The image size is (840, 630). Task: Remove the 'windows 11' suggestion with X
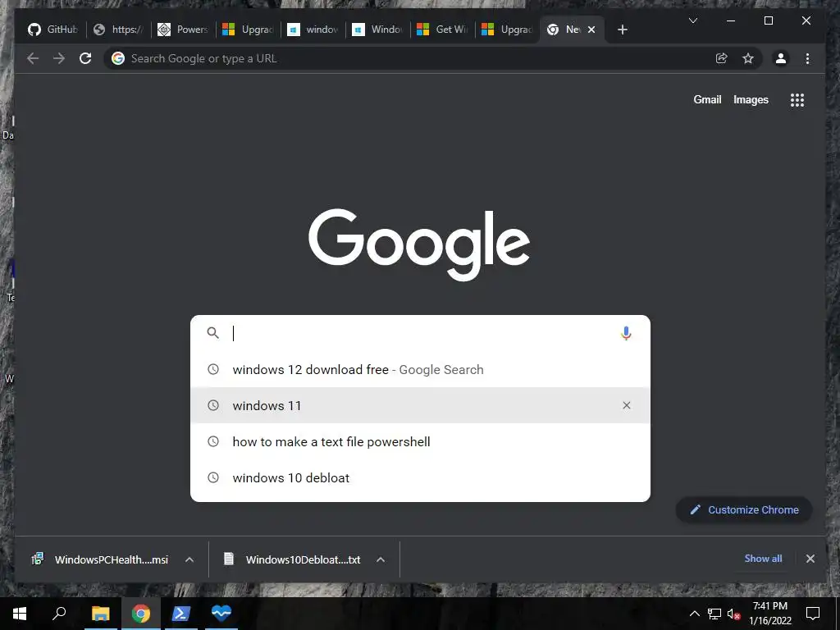click(626, 405)
